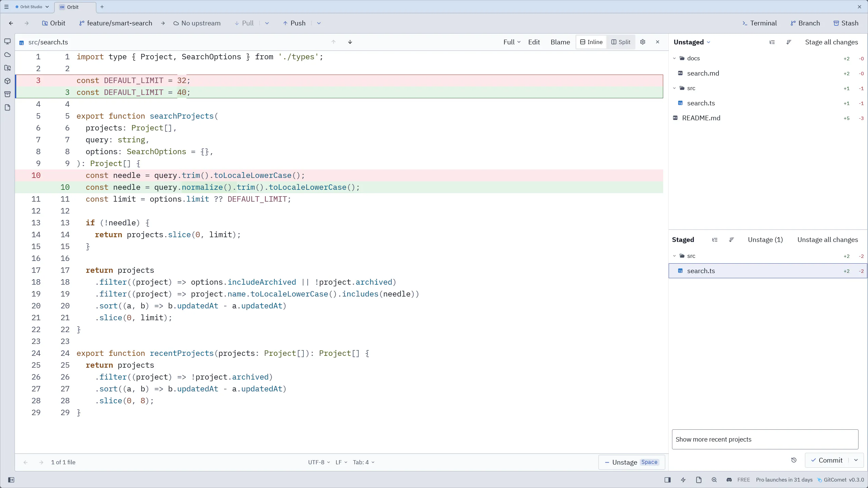Open diff settings gear icon

[643, 42]
